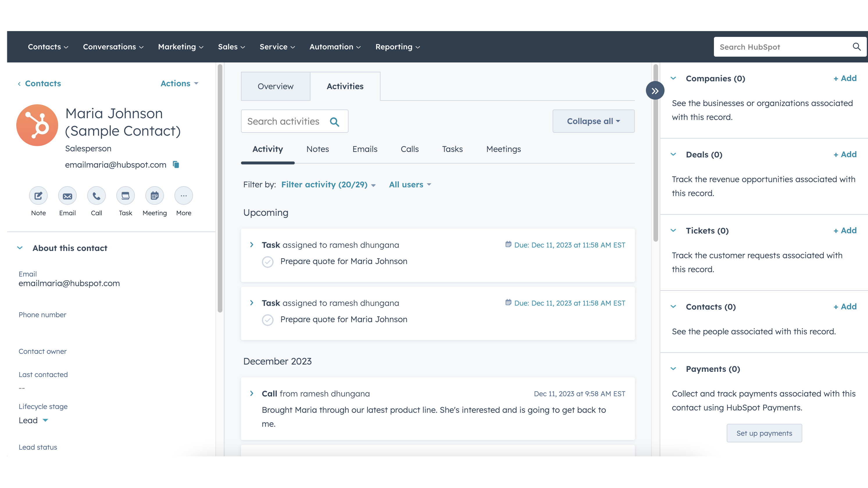Image resolution: width=868 pixels, height=488 pixels.
Task: Add a deal with the + Add link
Action: (844, 154)
